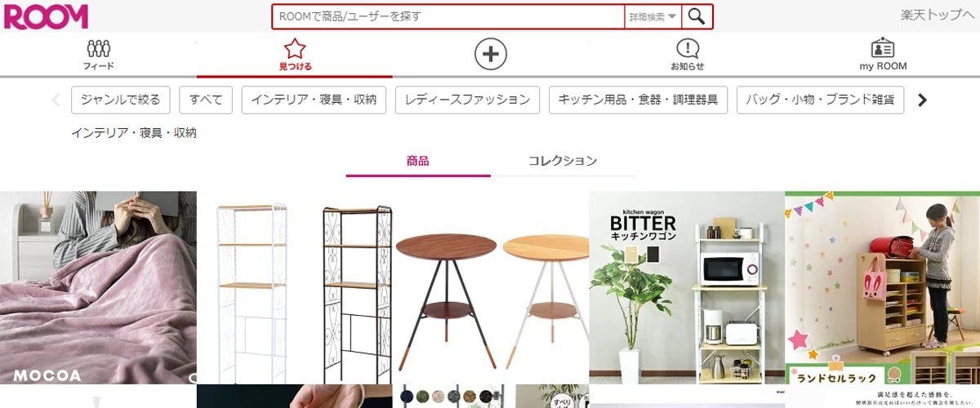Screen dimensions: 980x408
Task: Show next genres with right chevron
Action: (x=922, y=100)
